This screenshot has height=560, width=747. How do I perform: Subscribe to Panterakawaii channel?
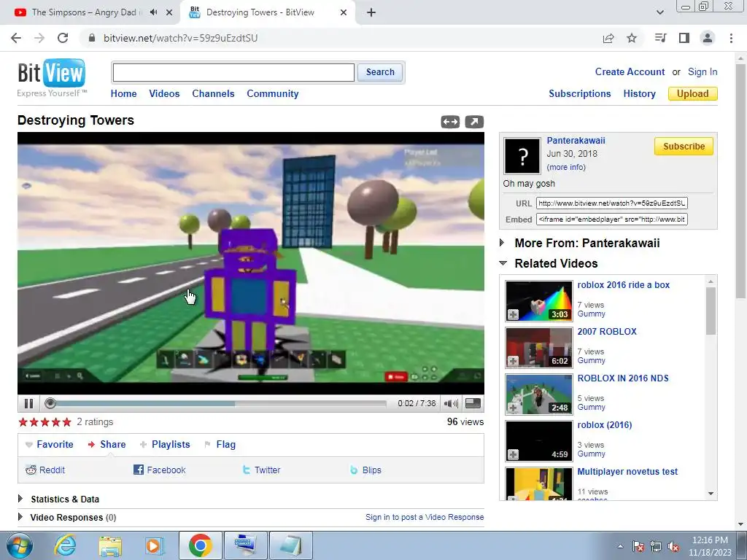(684, 146)
